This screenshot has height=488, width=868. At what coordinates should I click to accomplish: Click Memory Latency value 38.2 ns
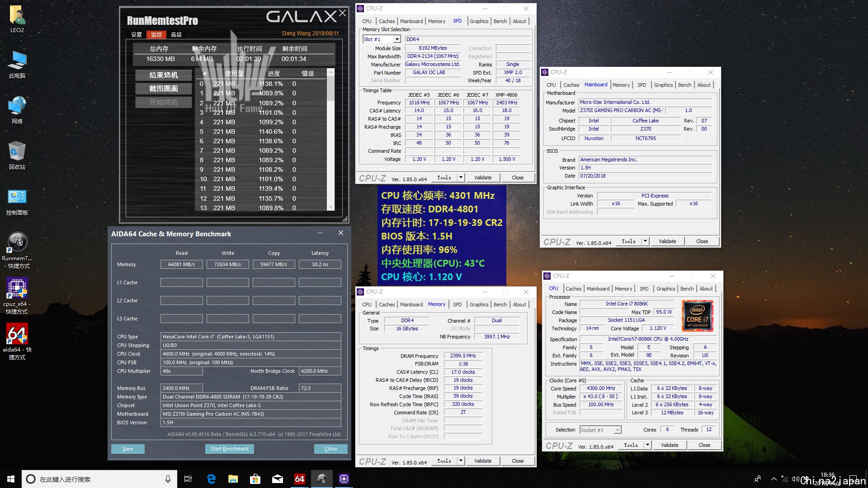click(320, 264)
